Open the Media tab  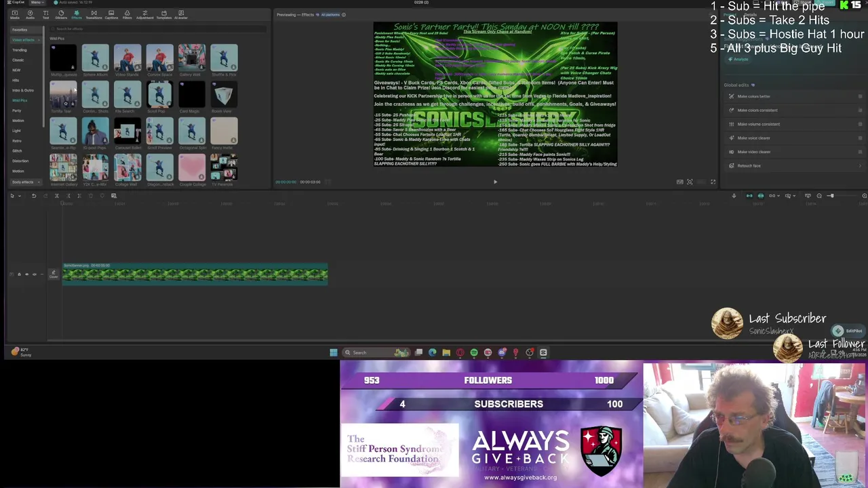(14, 14)
